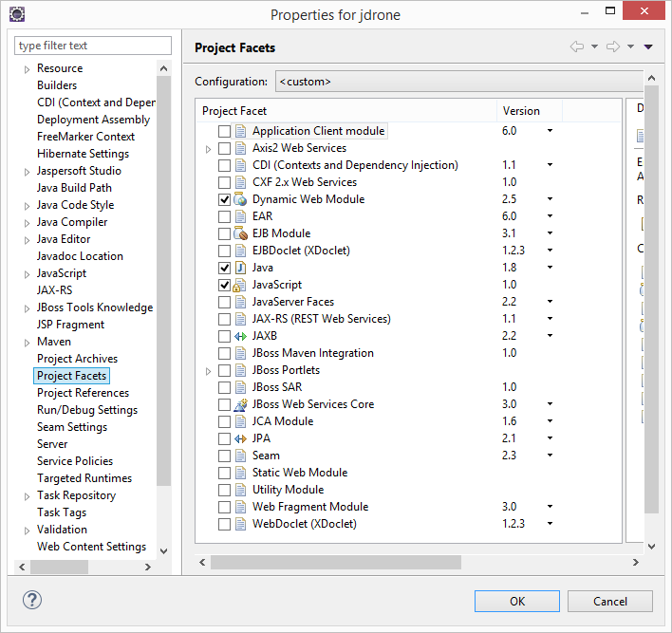Expand the Java Compiler tree item
The image size is (672, 633).
click(x=27, y=223)
